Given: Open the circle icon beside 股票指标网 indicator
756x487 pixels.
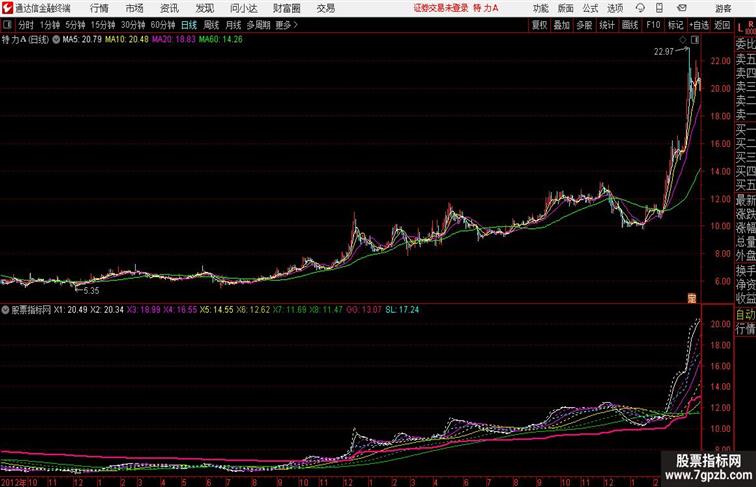Looking at the screenshot, I should click(5, 310).
